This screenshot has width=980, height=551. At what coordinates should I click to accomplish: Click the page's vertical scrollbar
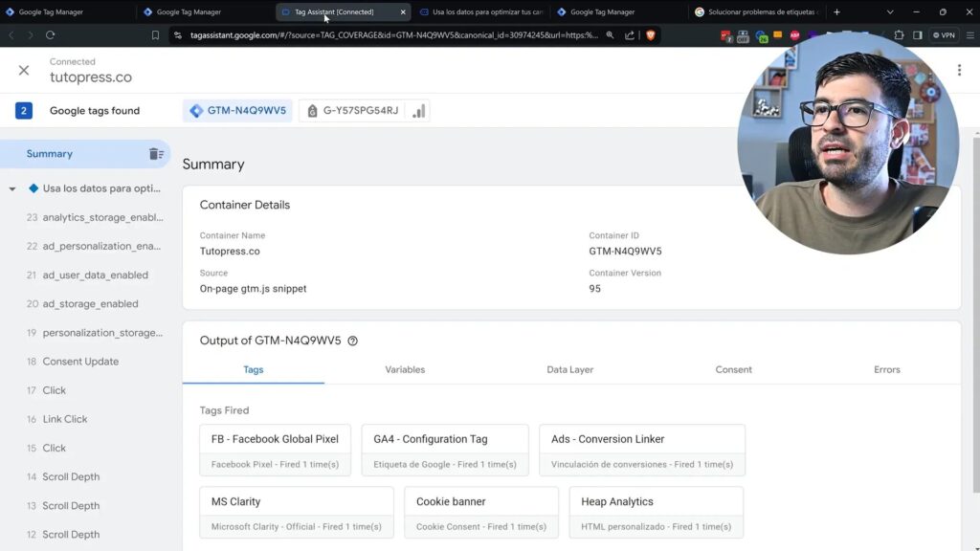coord(976,313)
